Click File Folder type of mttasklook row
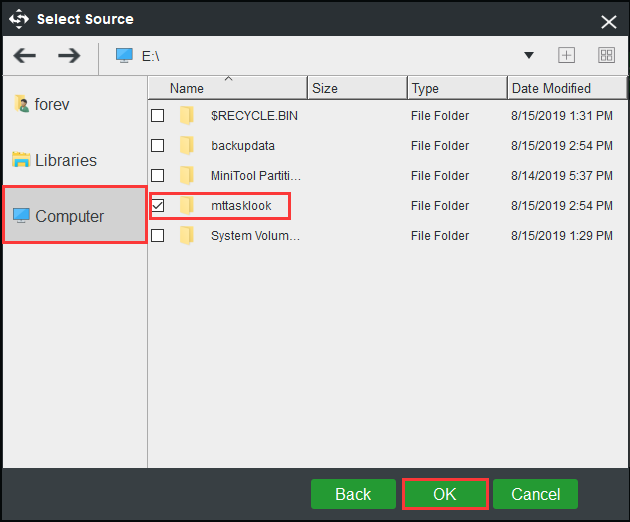The height and width of the screenshot is (522, 630). point(440,206)
